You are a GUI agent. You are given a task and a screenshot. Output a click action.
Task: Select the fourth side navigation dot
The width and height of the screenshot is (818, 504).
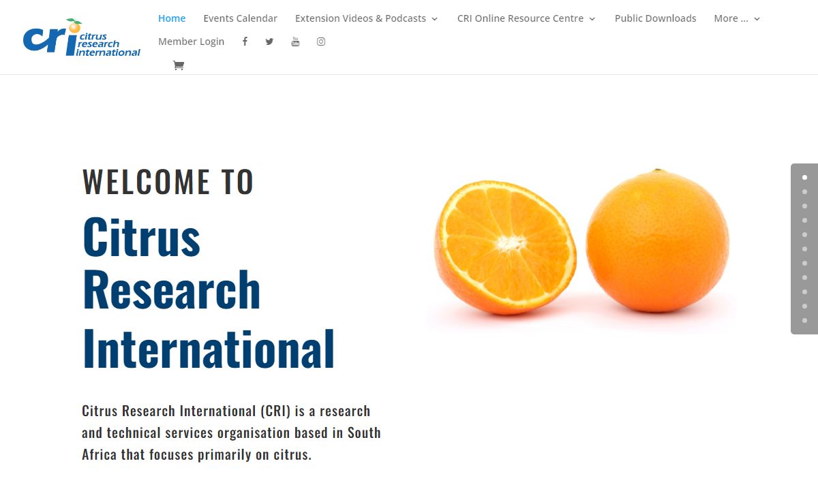coord(804,220)
